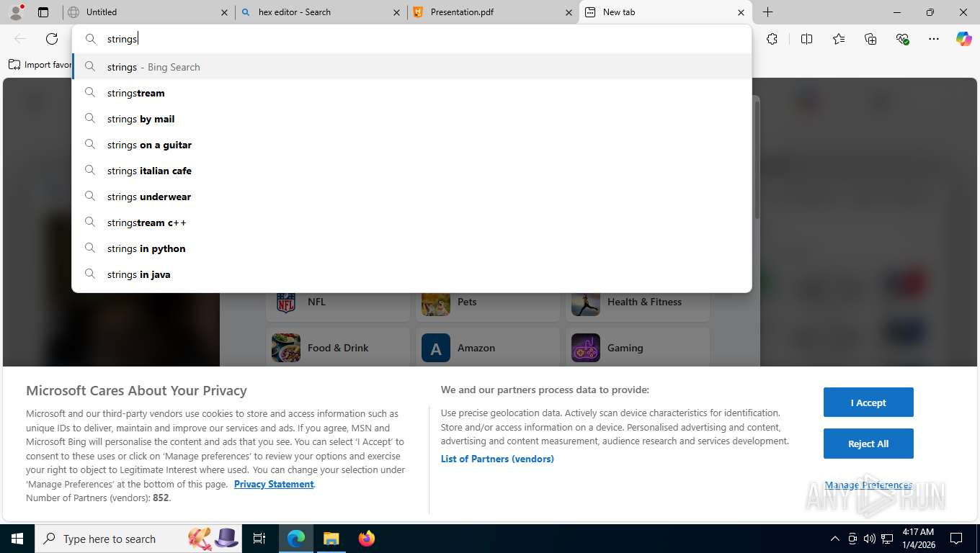Open the NFL topic tile

tap(338, 302)
